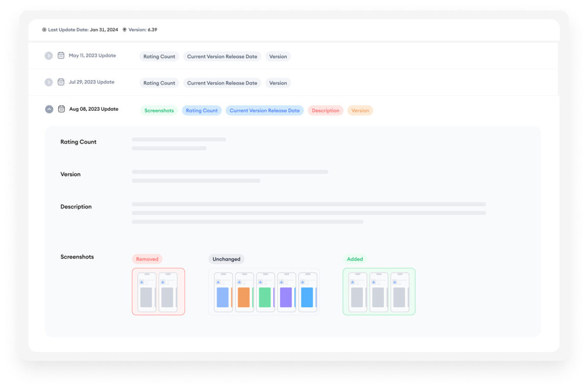Image resolution: width=588 pixels, height=389 pixels.
Task: Click the icon before Version: 6.39
Action: [x=124, y=30]
